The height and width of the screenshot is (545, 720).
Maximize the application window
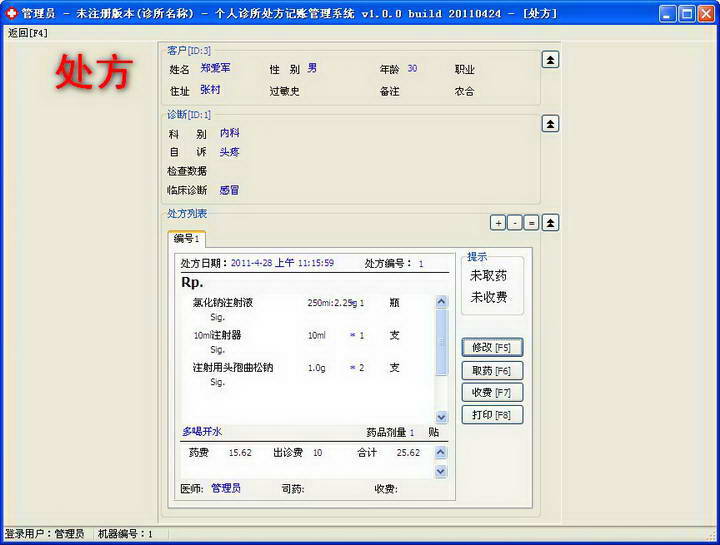click(687, 14)
